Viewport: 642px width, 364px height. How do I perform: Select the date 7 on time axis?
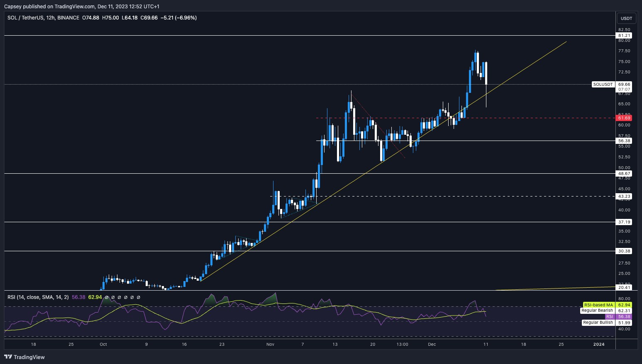click(x=303, y=345)
